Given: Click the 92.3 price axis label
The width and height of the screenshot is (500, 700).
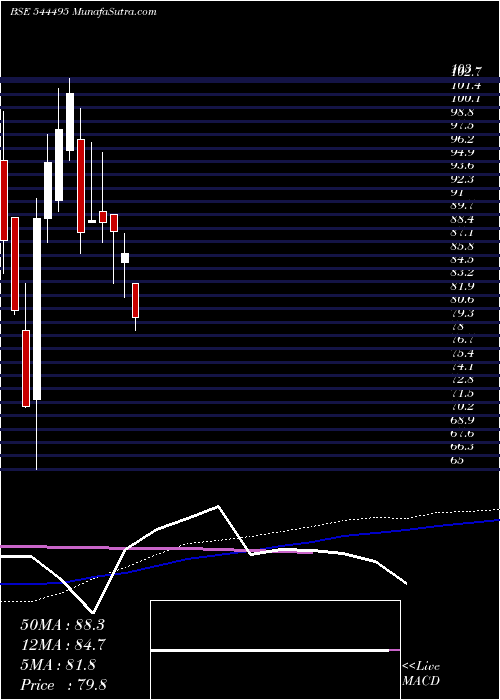Looking at the screenshot, I should (x=464, y=179).
